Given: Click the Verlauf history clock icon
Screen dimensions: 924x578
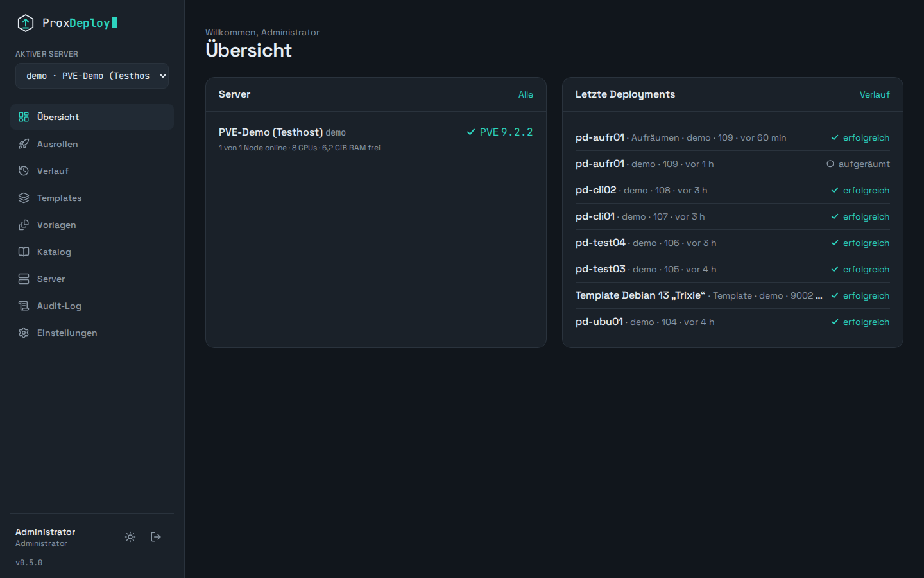Looking at the screenshot, I should [24, 171].
